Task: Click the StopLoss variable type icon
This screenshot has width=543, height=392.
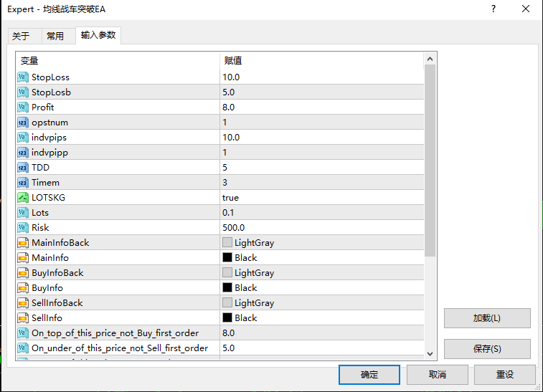Action: click(x=22, y=77)
